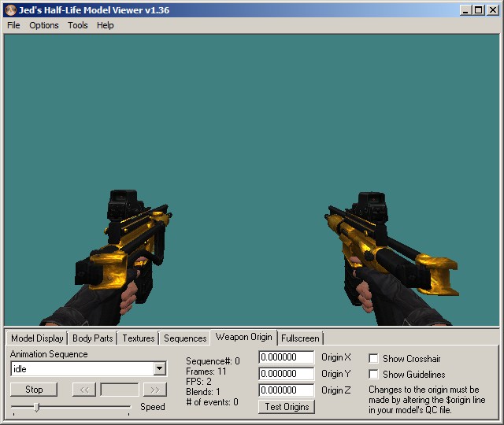Select the Weapon Origin tab
This screenshot has height=425, width=504.
pos(243,337)
